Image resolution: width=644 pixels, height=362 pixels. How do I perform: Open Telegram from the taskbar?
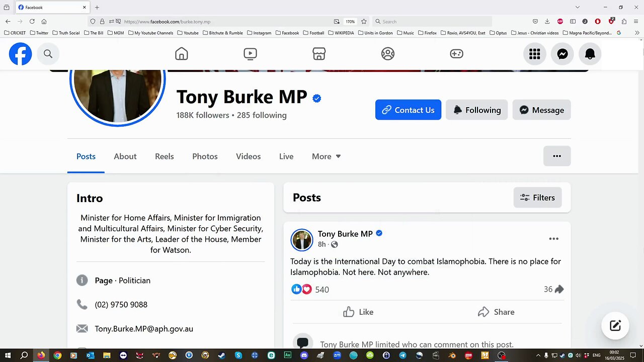tap(403, 355)
